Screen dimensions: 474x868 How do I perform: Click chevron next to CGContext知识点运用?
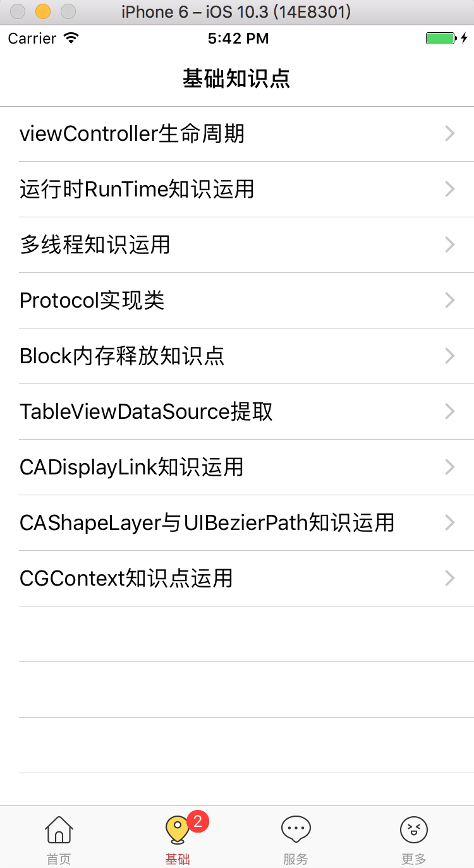(x=450, y=578)
